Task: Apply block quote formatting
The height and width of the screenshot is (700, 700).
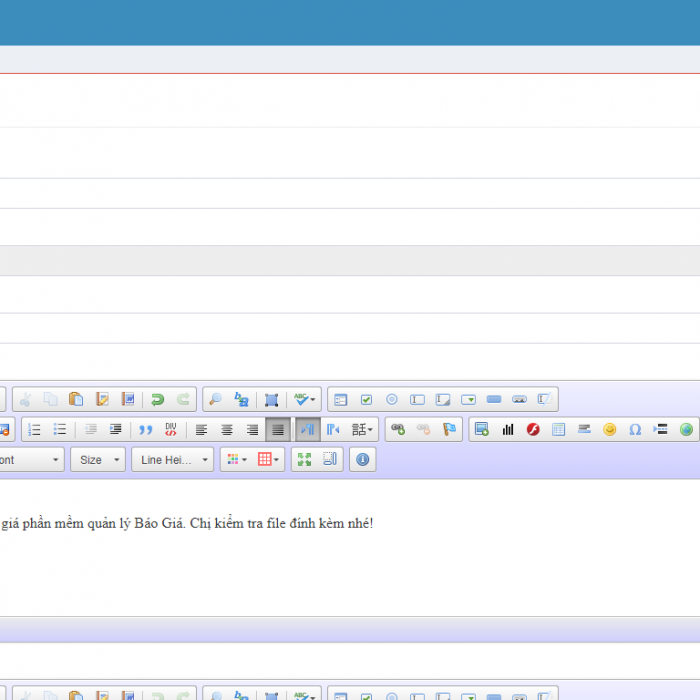Action: click(x=145, y=430)
